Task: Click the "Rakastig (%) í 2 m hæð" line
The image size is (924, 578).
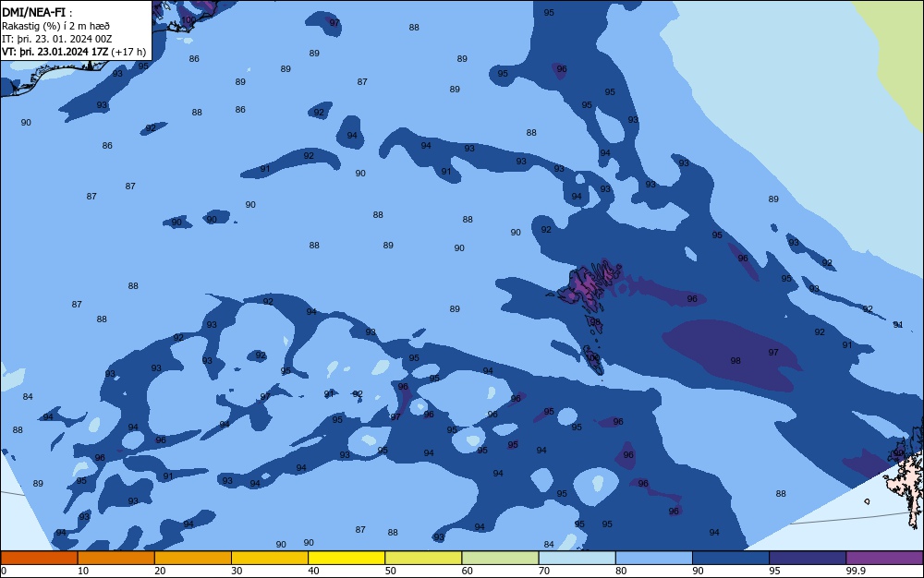Action: [x=55, y=26]
